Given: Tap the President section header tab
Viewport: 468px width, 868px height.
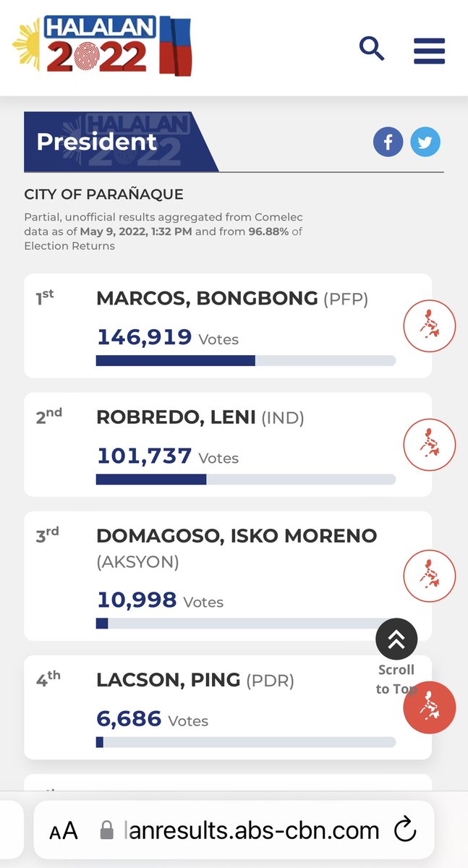Looking at the screenshot, I should click(121, 142).
